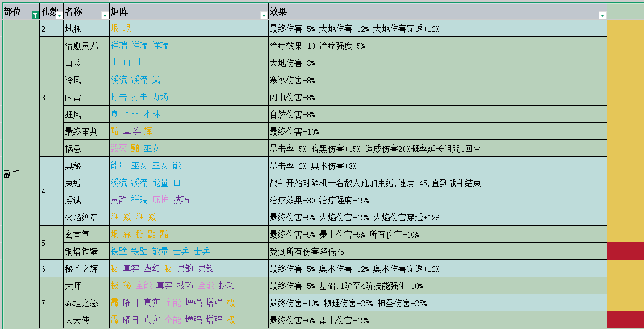Open the 矩阵 column filter dropdown
This screenshot has height=329, width=644.
(264, 15)
